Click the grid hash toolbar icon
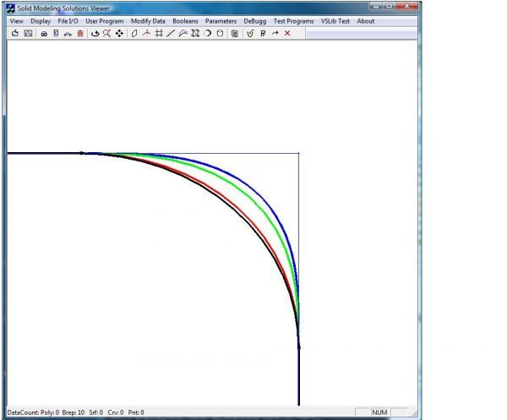Viewport: 507px width, 420px height. tap(159, 34)
